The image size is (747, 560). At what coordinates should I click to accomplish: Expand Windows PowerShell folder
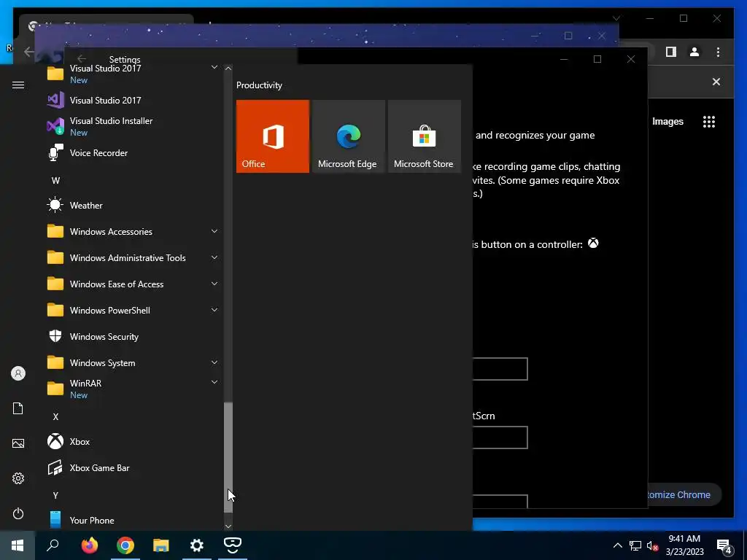pyautogui.click(x=214, y=310)
